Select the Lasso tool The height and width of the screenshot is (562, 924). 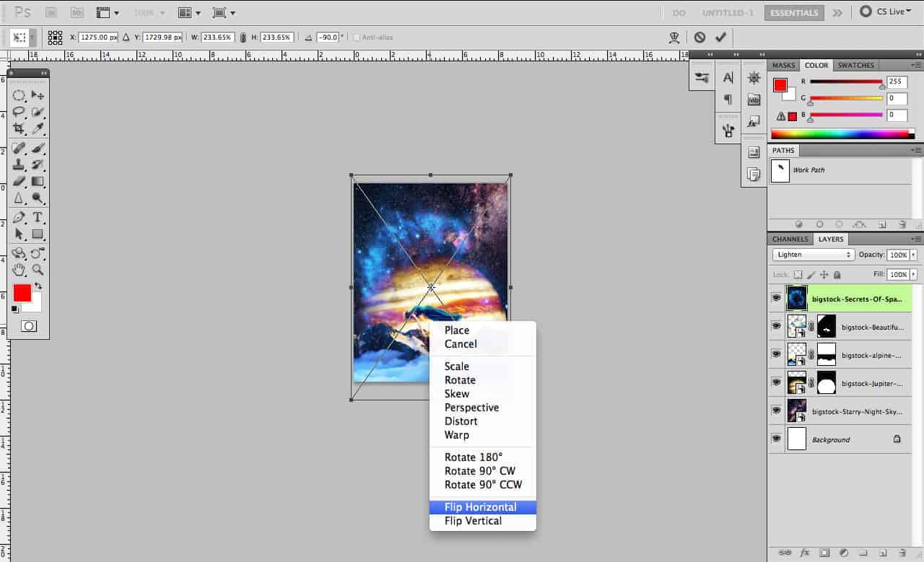pos(19,112)
